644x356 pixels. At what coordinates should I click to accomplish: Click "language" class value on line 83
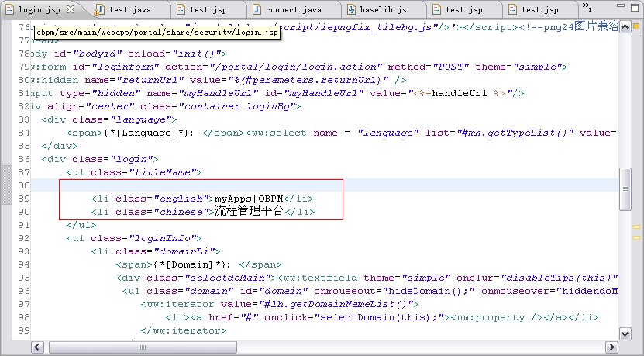click(x=140, y=119)
